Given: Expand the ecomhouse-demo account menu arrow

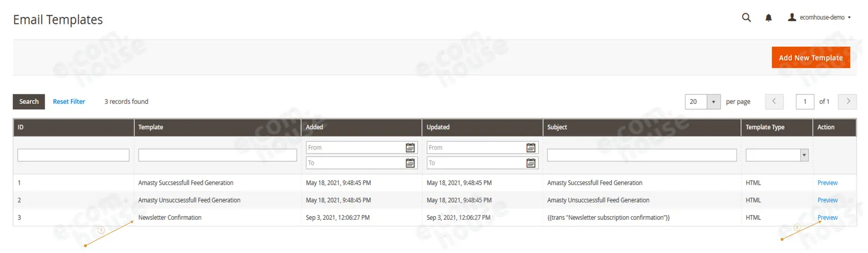Looking at the screenshot, I should pos(849,17).
